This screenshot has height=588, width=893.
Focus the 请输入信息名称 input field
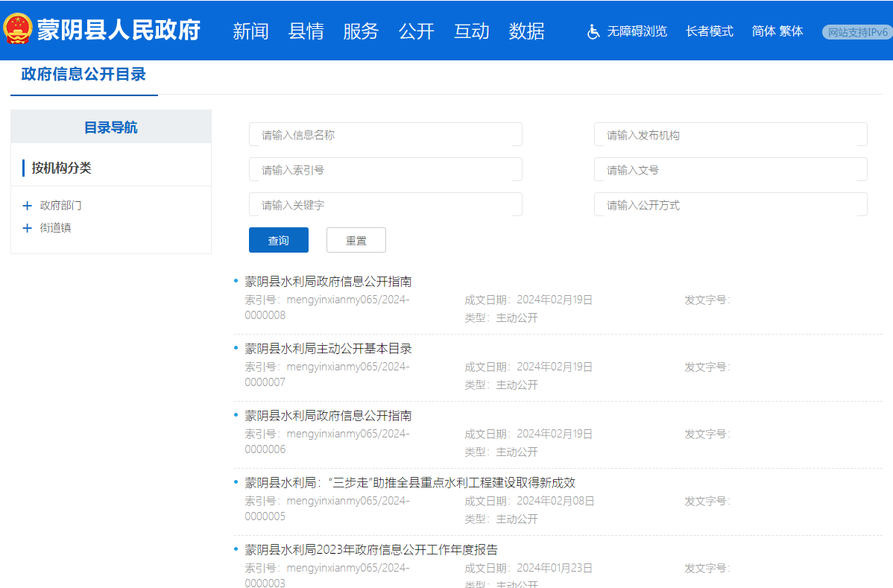pyautogui.click(x=385, y=135)
